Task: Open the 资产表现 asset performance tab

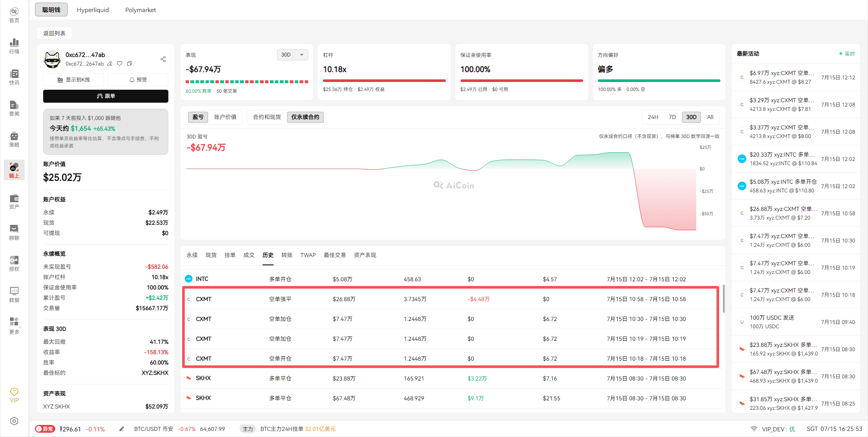Action: pos(365,255)
